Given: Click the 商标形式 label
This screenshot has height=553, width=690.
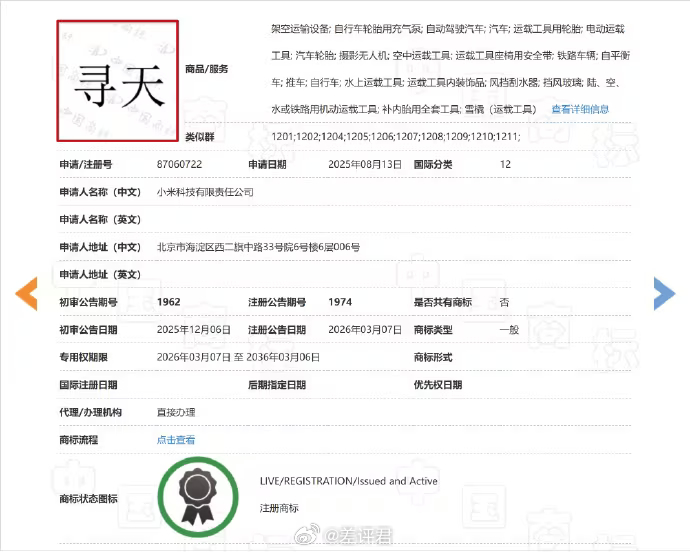Looking at the screenshot, I should point(433,357).
